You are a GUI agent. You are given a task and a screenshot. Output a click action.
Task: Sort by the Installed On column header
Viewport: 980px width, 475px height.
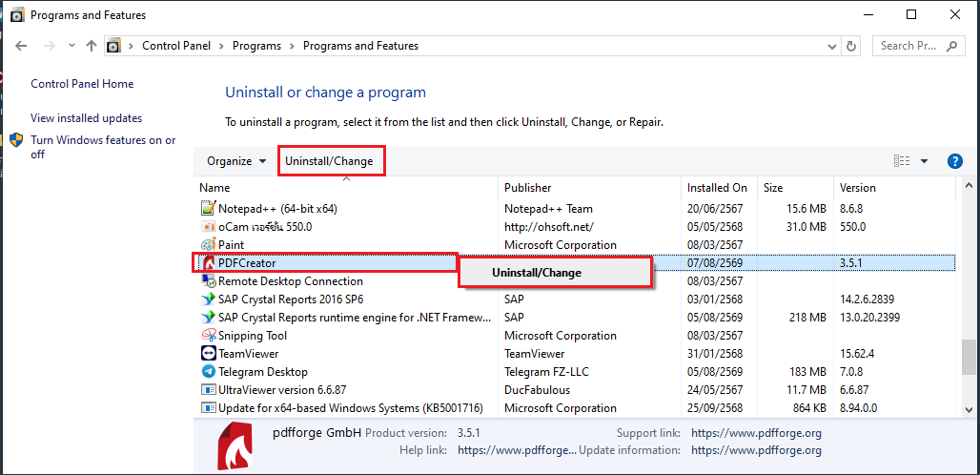[718, 188]
